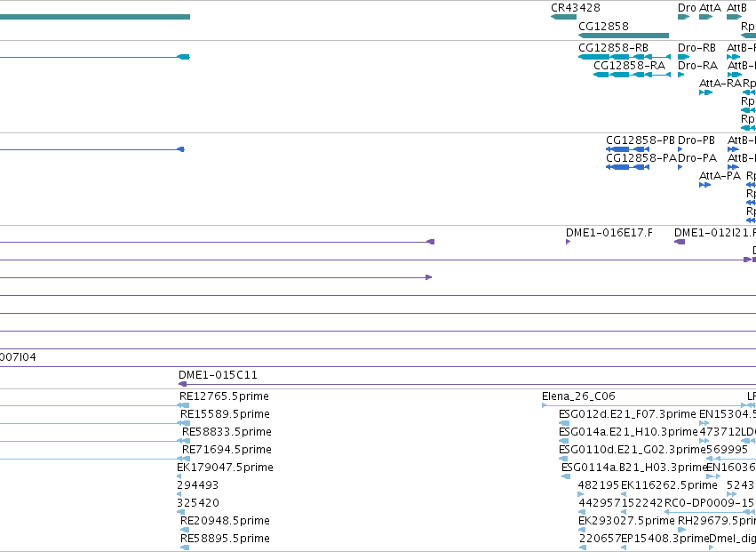Click the Dro-PA protein label
Screen dimensions: 756x552
click(697, 158)
